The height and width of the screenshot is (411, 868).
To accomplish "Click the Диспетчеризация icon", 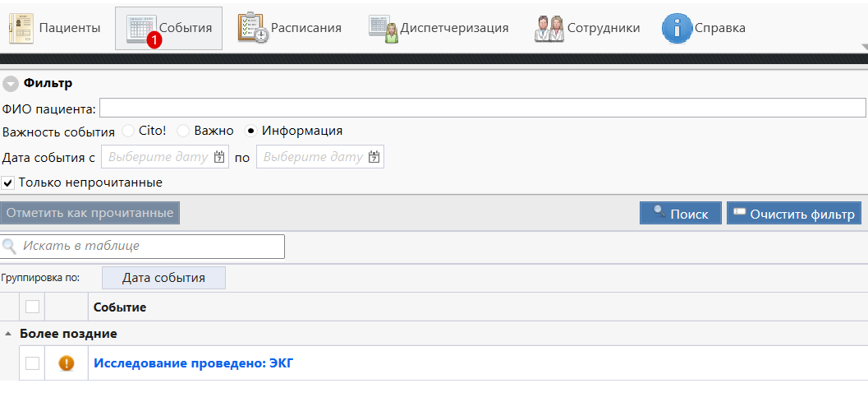I will point(383,28).
